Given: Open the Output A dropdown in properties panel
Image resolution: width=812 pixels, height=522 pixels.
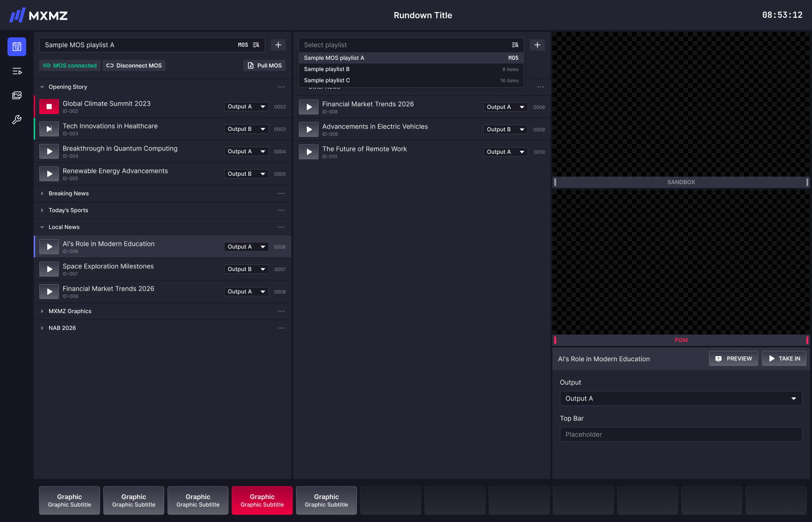Looking at the screenshot, I should click(681, 399).
